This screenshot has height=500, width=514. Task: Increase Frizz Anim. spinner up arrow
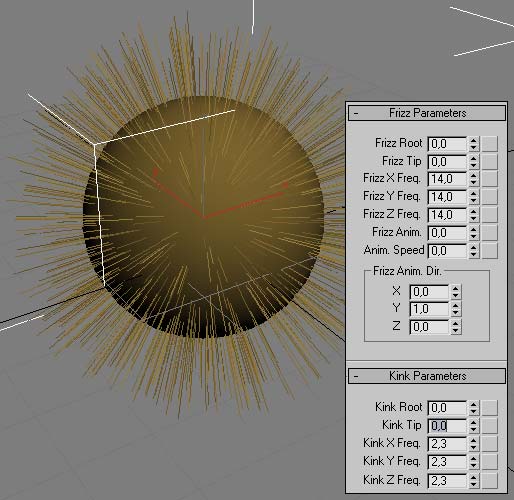[474, 229]
